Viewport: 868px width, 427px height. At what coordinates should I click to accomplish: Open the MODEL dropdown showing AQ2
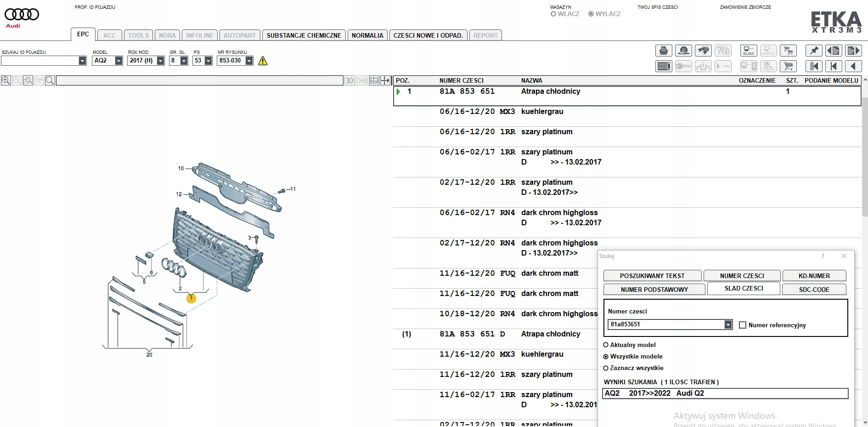tap(118, 61)
